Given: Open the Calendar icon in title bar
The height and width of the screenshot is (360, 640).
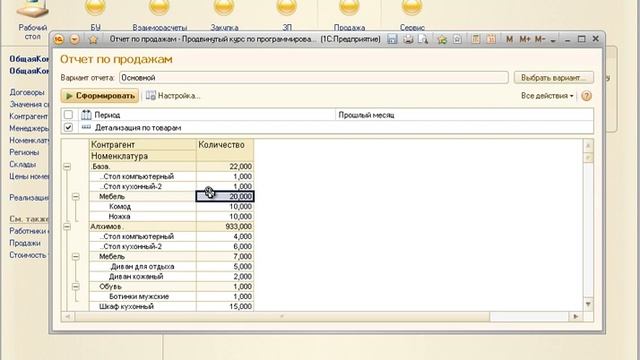Looking at the screenshot, I should [x=491, y=39].
